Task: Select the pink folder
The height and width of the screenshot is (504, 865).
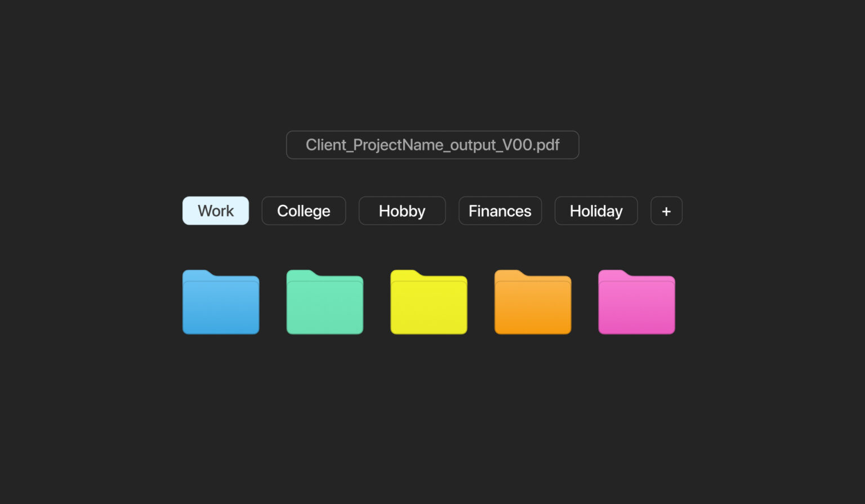Action: (x=636, y=303)
